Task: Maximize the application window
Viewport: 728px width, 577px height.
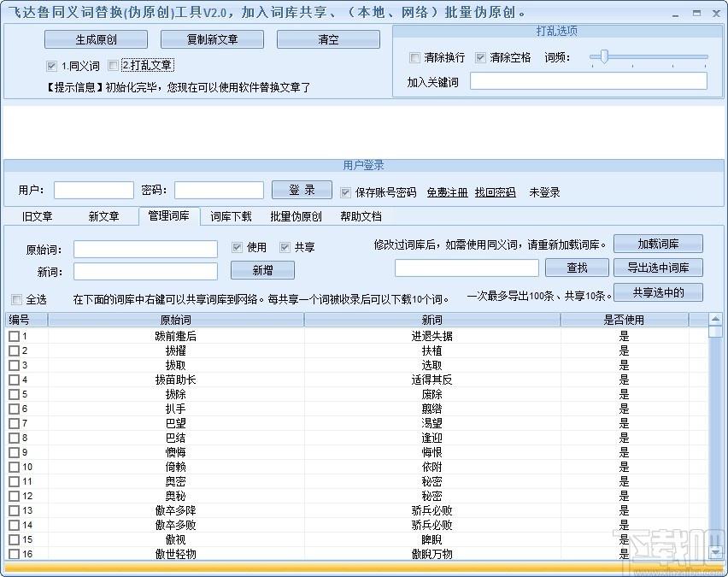Action: [696, 13]
